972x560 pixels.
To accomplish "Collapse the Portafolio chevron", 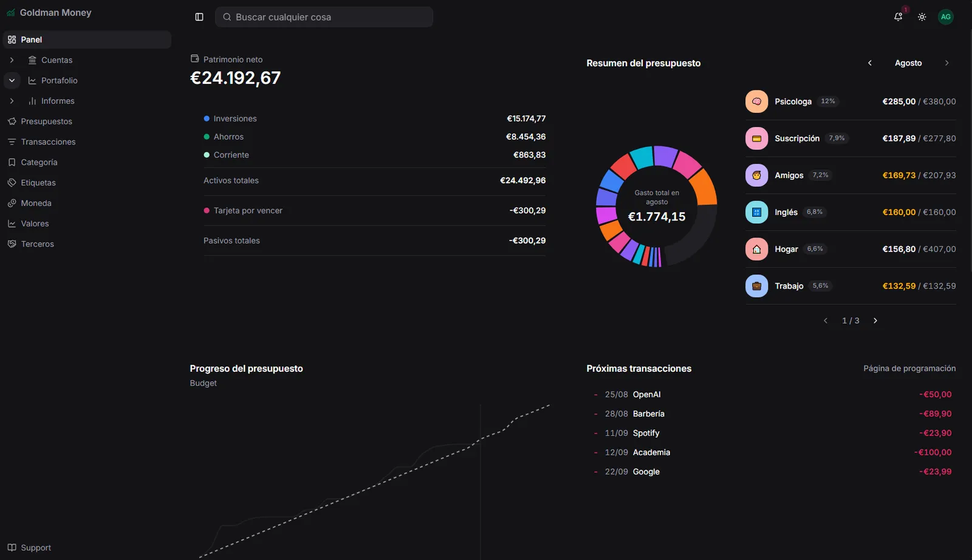I will (12, 80).
